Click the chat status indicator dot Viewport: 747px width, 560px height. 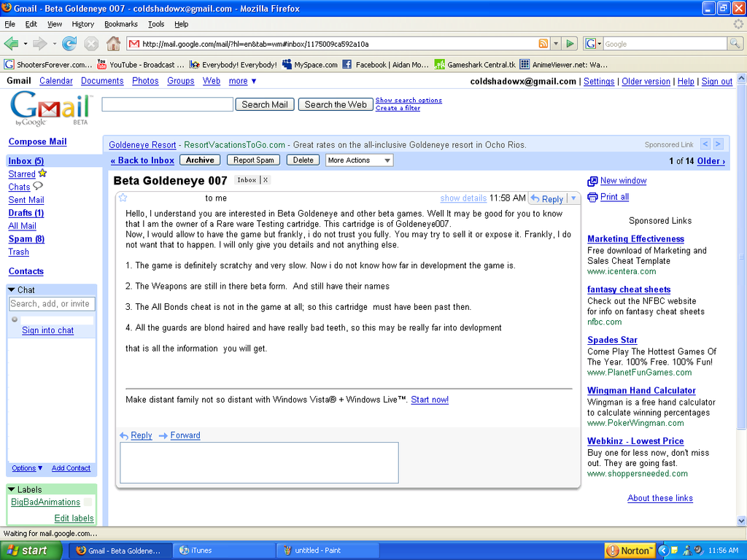click(x=15, y=319)
